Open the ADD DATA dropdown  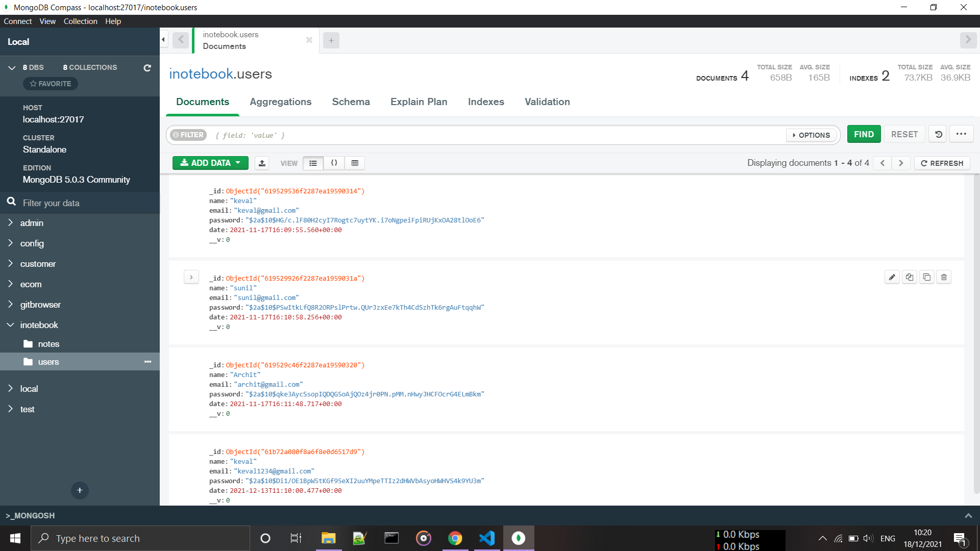coord(210,163)
